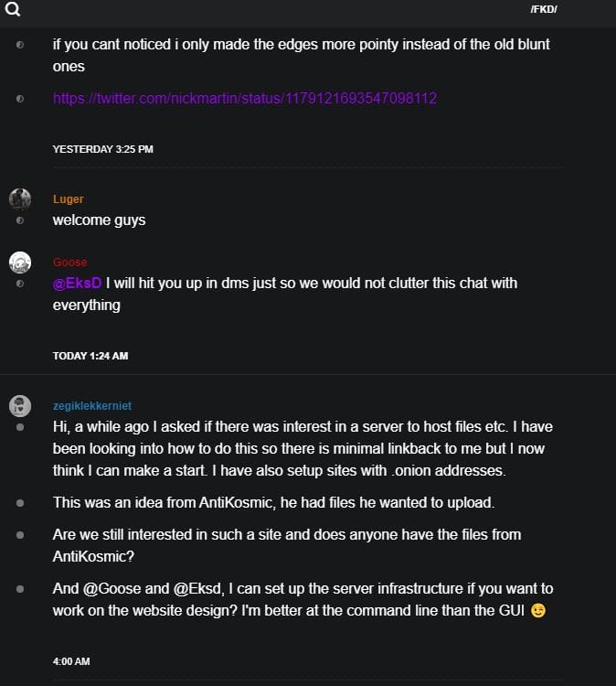Click the @EksD mention

(77, 284)
